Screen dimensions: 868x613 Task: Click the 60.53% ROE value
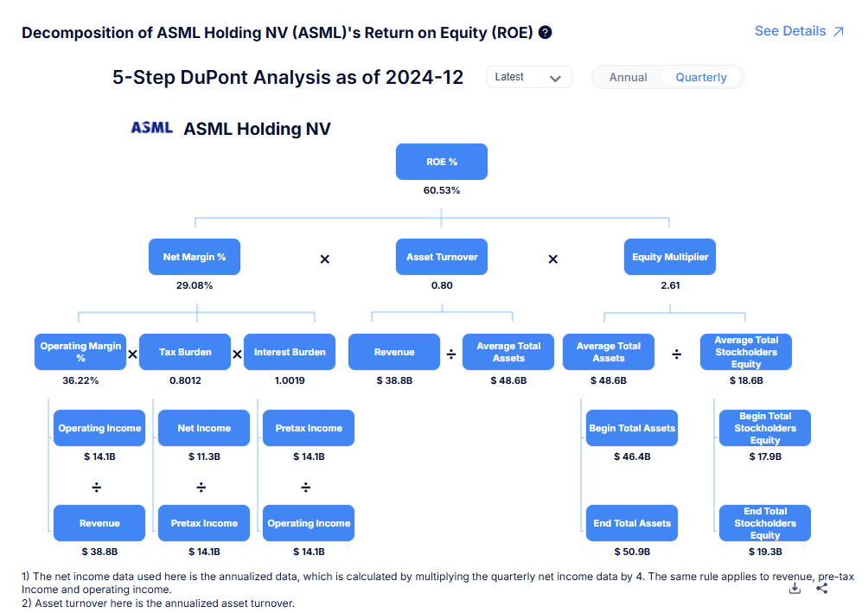coord(441,190)
